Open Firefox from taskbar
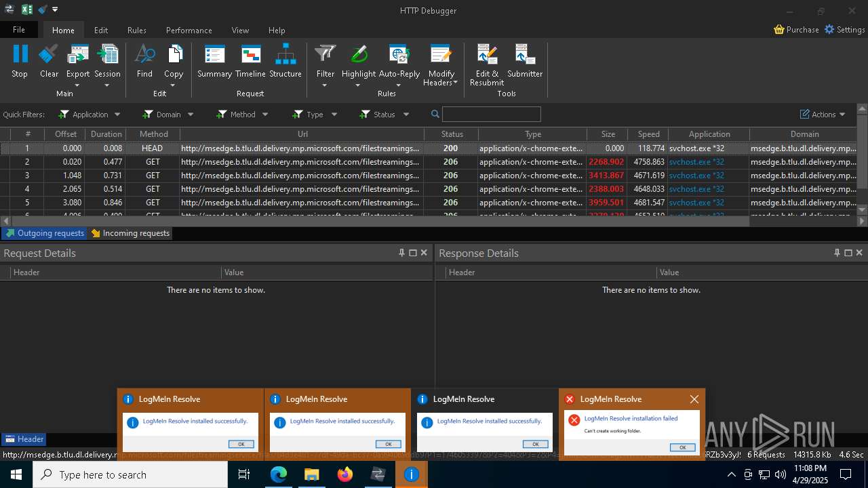 pos(345,474)
